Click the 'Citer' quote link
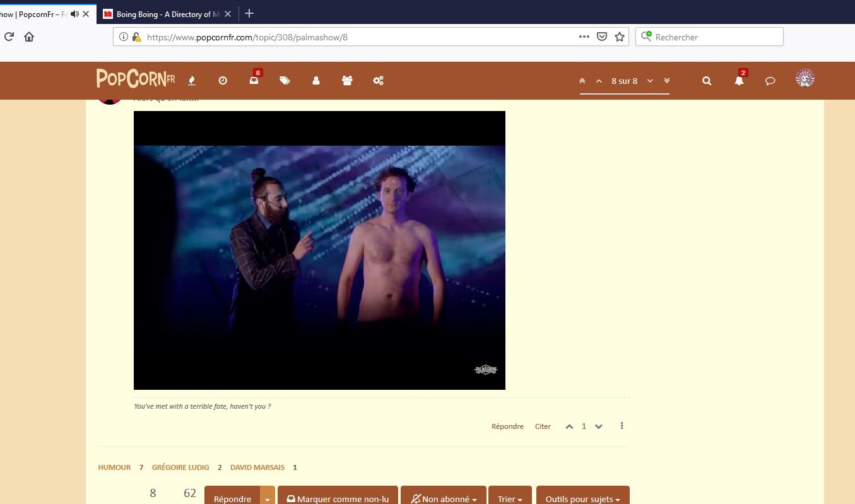 pyautogui.click(x=543, y=426)
